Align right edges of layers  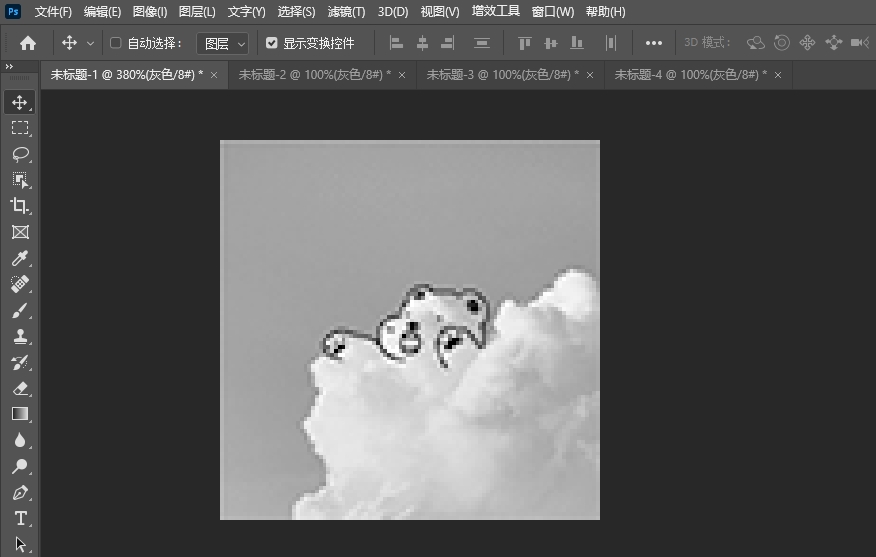click(x=448, y=43)
